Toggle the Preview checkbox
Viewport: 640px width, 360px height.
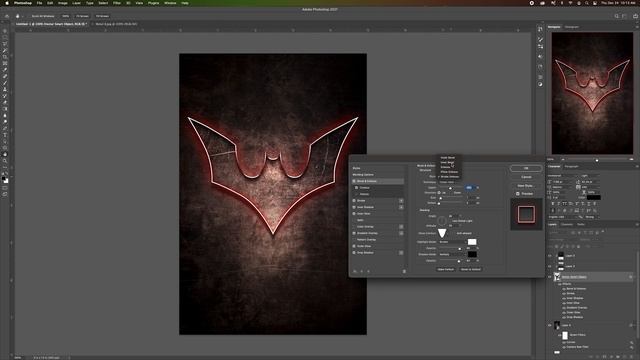[518, 194]
